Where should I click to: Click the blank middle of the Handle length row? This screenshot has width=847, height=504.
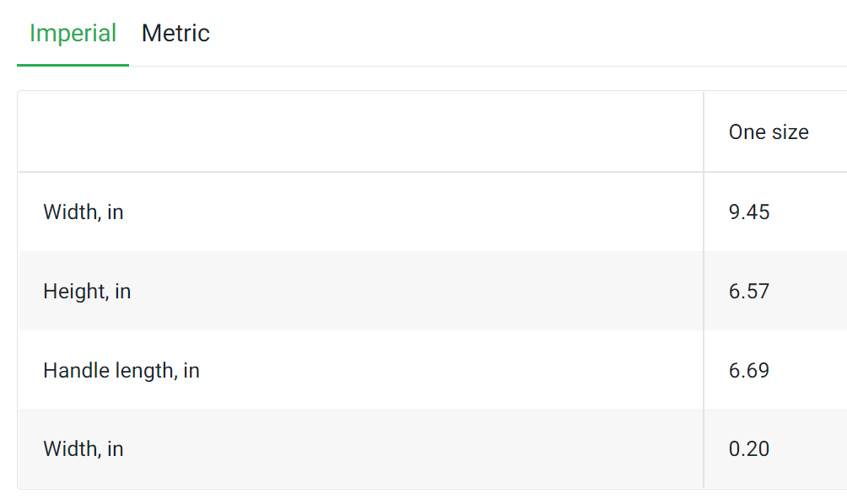(447, 371)
